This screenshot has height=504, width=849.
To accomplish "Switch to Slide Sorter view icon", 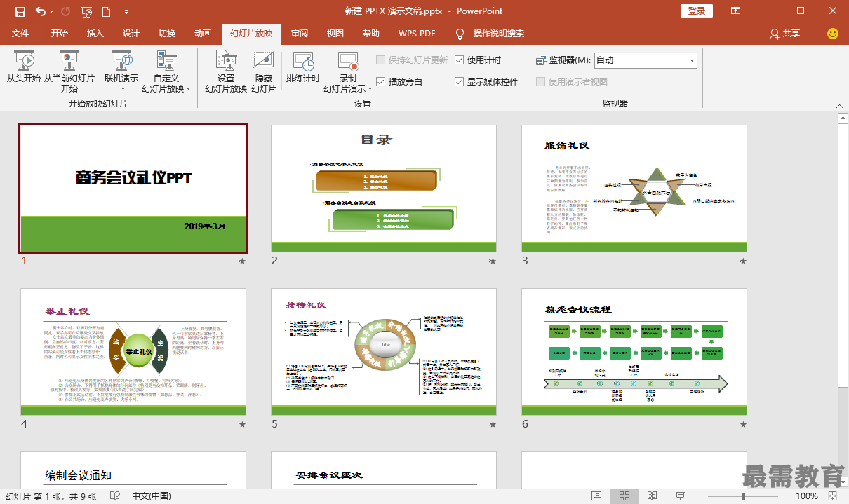I will 624,496.
